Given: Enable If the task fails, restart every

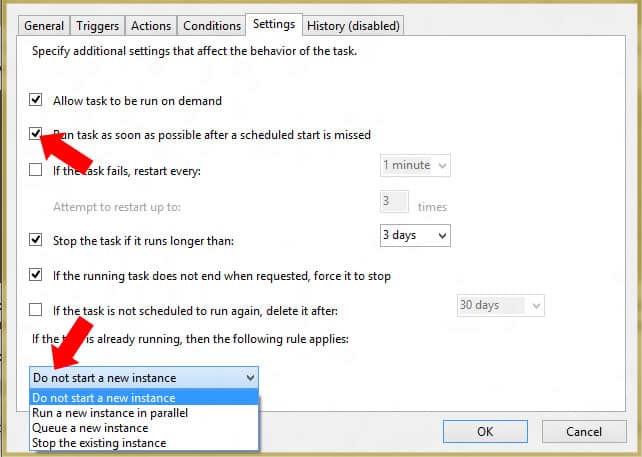Looking at the screenshot, I should pos(37,171).
